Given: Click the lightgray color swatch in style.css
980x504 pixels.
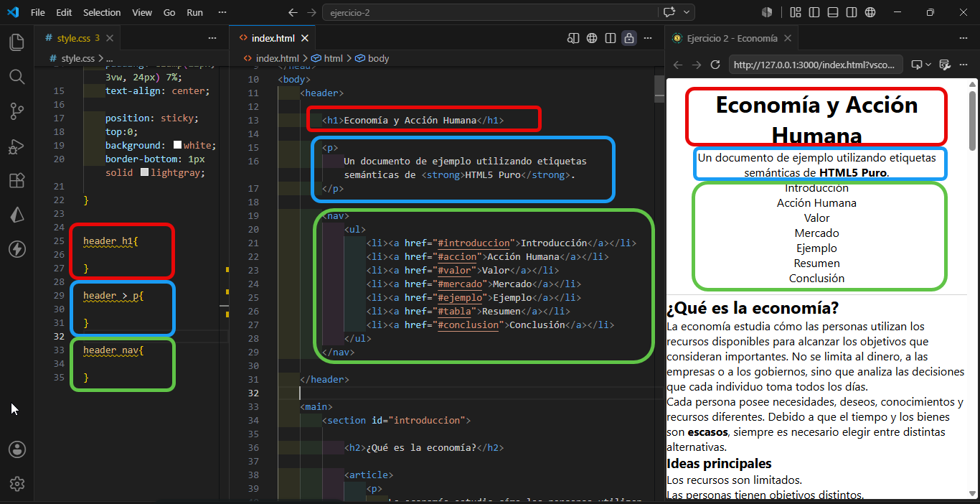Looking at the screenshot, I should tap(145, 172).
